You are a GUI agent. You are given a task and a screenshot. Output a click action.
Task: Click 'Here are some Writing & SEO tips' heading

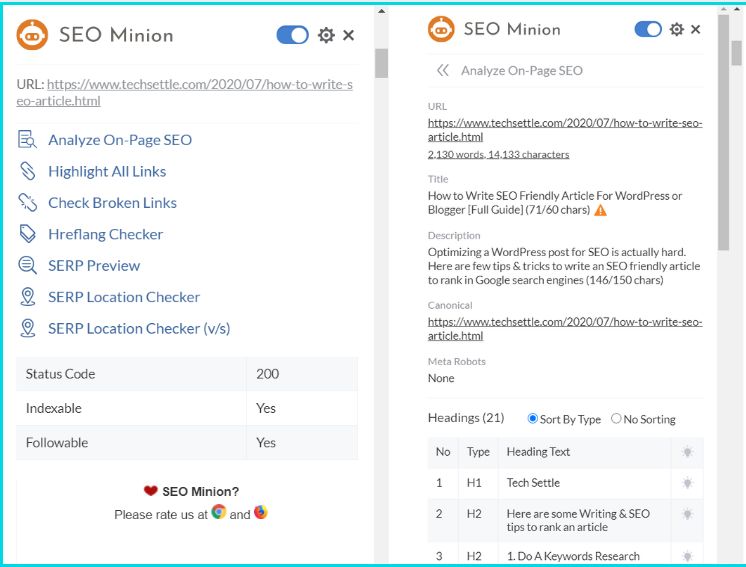tap(578, 520)
